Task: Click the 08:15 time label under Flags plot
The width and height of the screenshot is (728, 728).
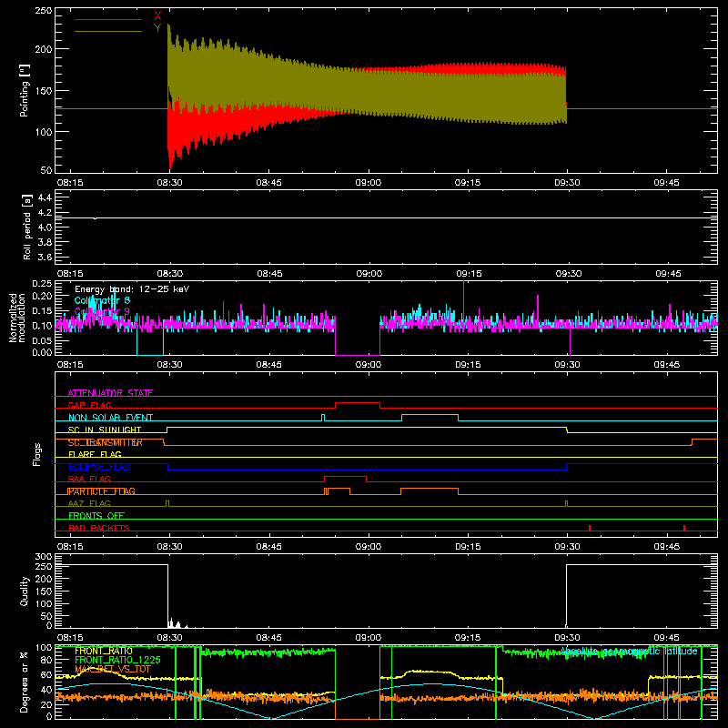Action: [70, 547]
